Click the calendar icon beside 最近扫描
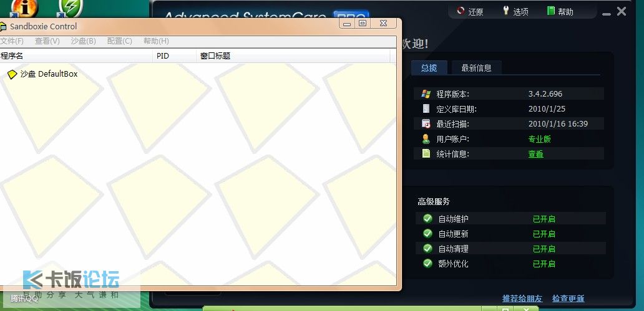This screenshot has width=644, height=311. (426, 123)
